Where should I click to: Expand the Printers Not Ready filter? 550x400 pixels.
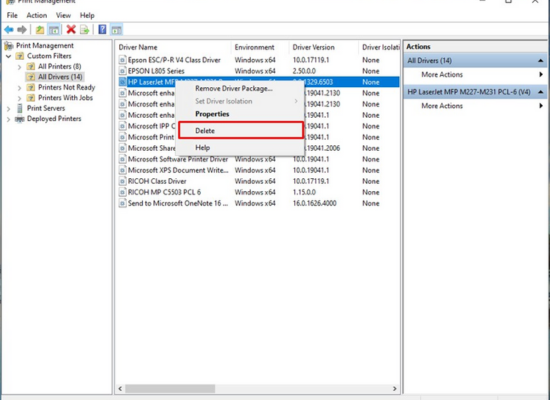click(20, 88)
